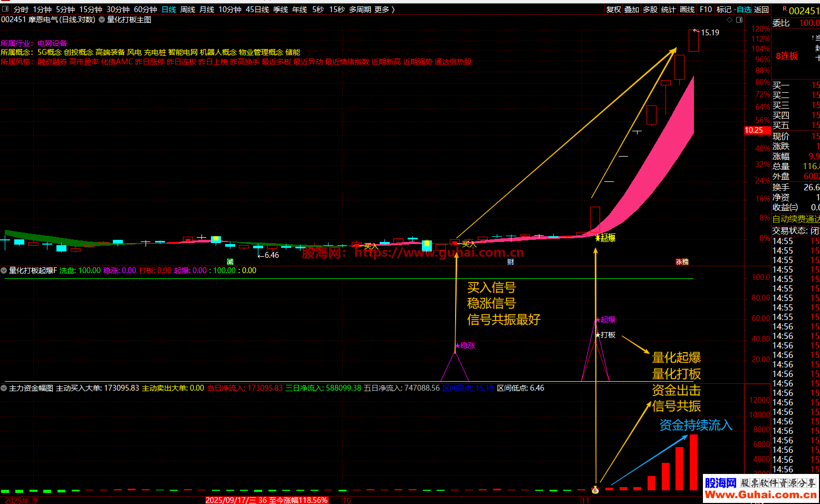Open dropdown next to 量化打板主图 indicator
Image resolution: width=820 pixels, height=504 pixels.
point(102,20)
